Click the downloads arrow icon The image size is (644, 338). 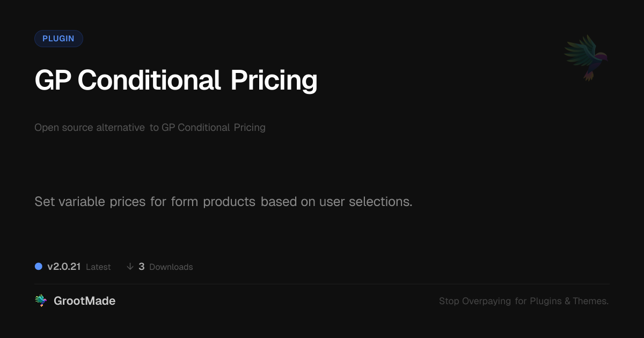[130, 267]
